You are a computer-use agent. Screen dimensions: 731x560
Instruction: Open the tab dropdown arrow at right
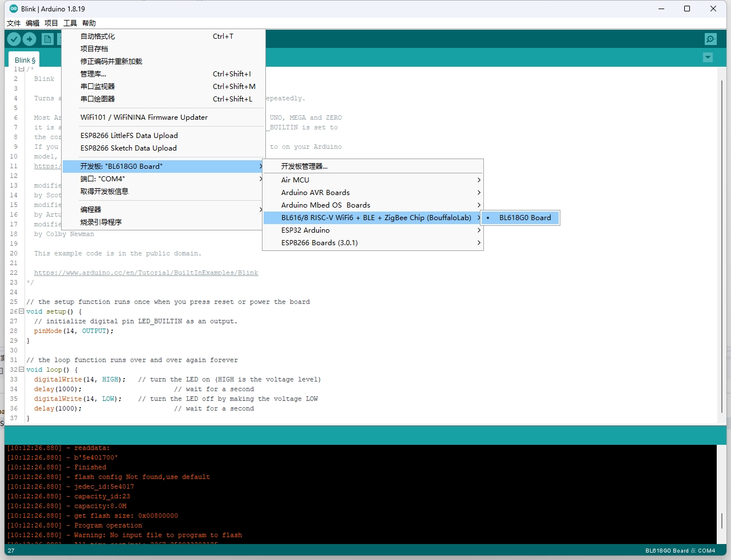pyautogui.click(x=708, y=58)
